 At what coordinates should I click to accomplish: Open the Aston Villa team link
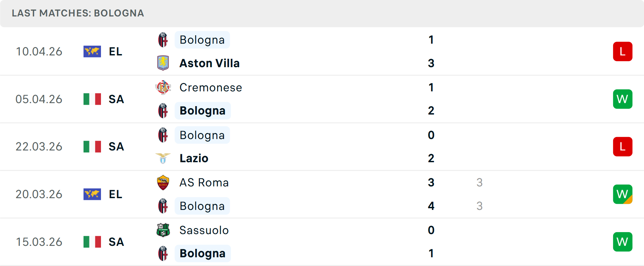pos(209,63)
